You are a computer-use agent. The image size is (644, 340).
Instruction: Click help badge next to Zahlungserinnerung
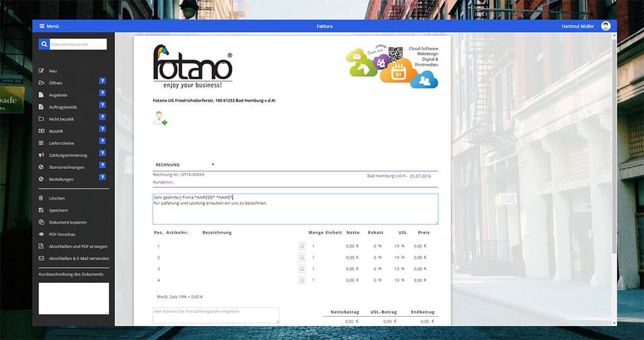(x=103, y=153)
